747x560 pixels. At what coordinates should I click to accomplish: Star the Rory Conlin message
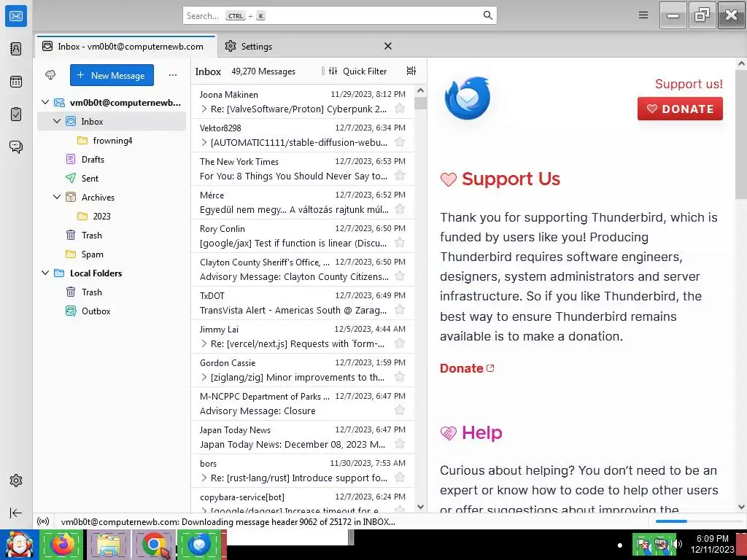click(400, 243)
